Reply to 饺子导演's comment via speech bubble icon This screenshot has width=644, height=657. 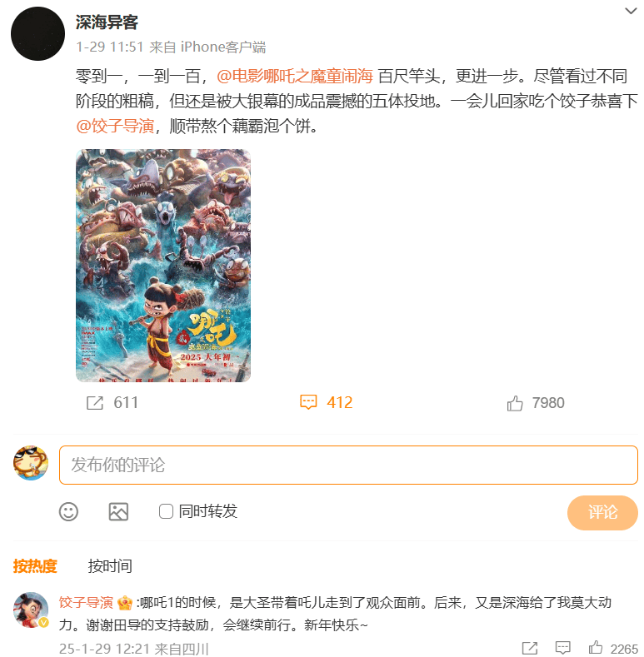click(x=562, y=647)
